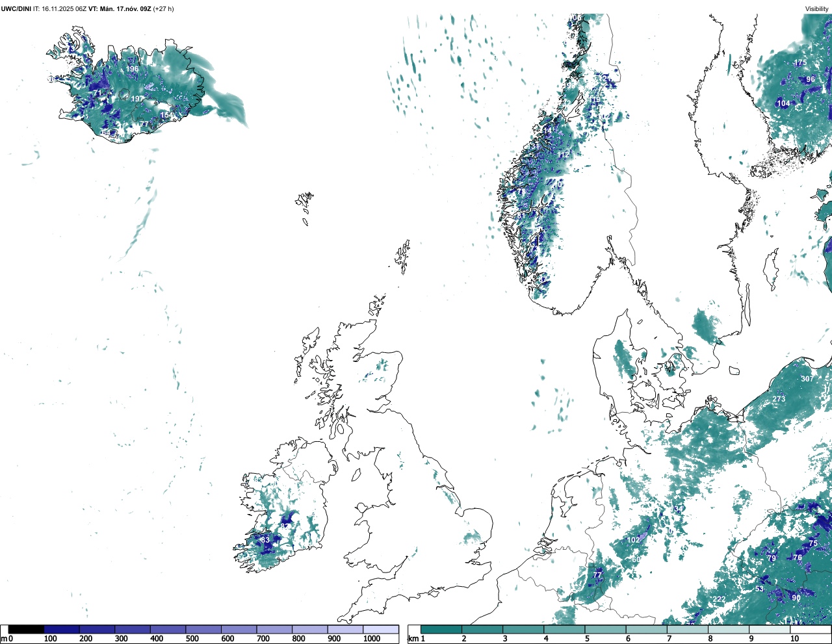The height and width of the screenshot is (644, 832).
Task: Click the pale lavender 900–1000 m swatch
Action: (345, 630)
